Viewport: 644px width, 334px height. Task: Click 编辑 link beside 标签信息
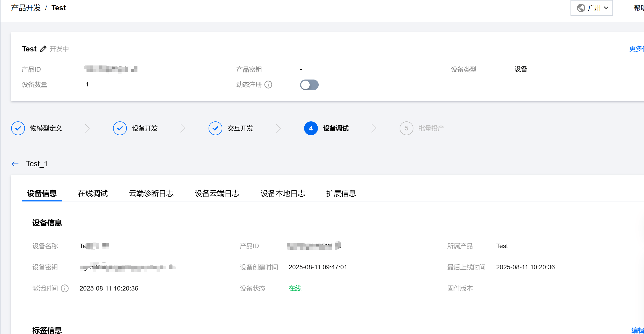tap(637, 330)
